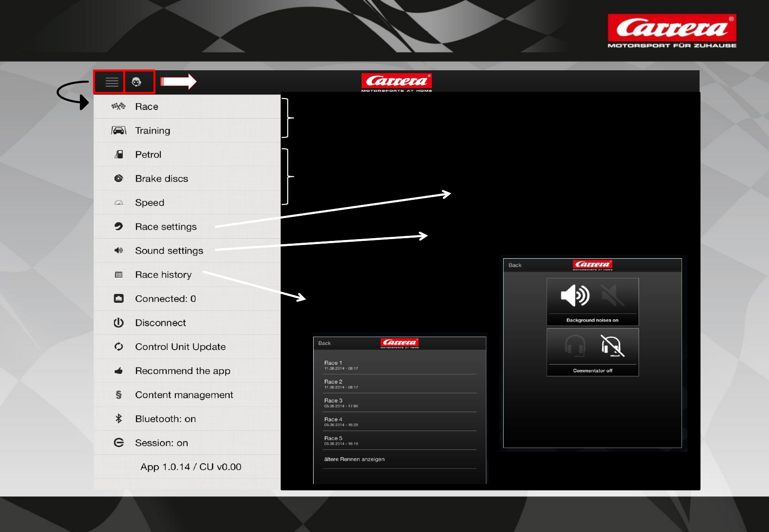Click the Session icon
The height and width of the screenshot is (532, 769).
(119, 443)
